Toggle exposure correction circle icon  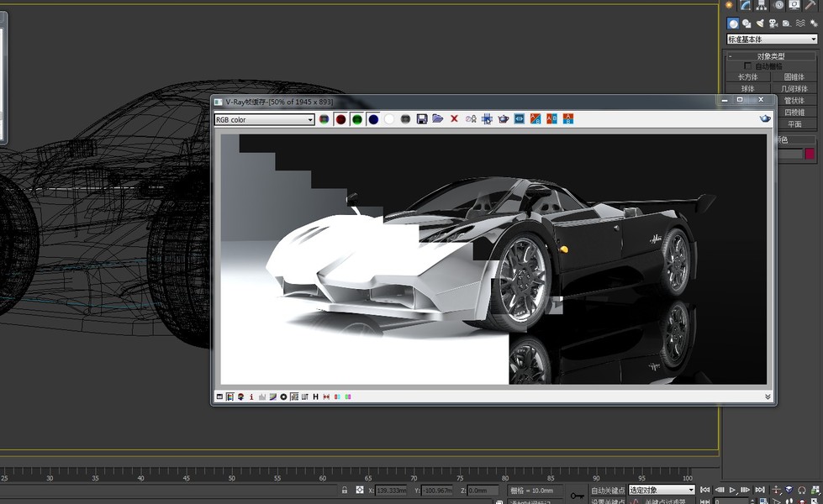(283, 397)
